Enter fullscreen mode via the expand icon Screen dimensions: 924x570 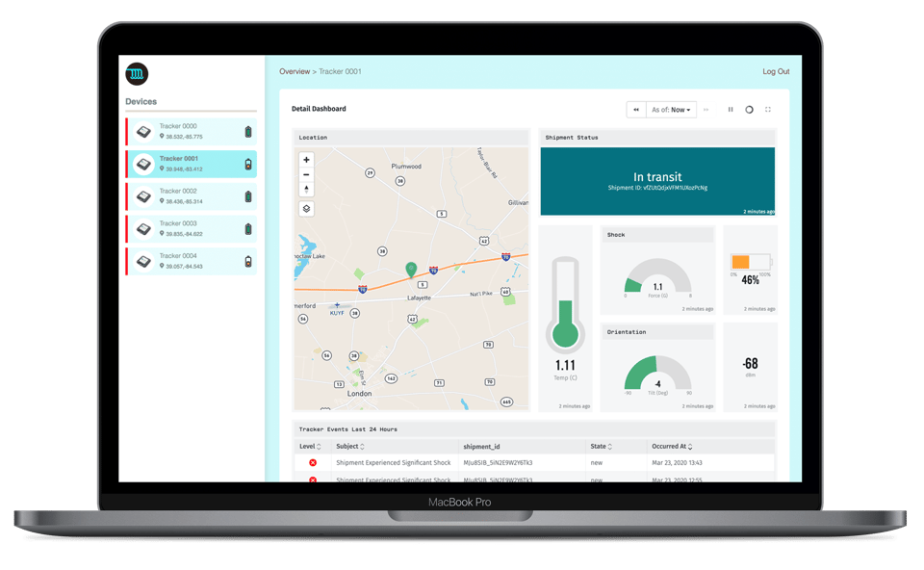[x=767, y=109]
